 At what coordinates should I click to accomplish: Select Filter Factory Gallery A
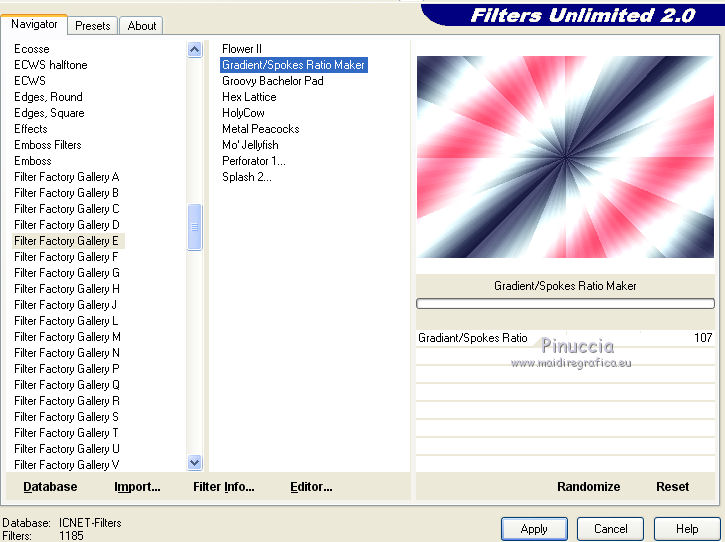tap(67, 177)
